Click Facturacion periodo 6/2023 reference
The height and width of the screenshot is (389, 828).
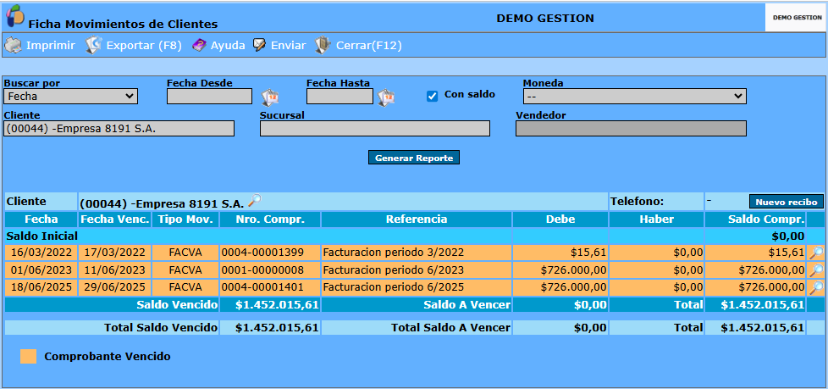[x=393, y=271]
